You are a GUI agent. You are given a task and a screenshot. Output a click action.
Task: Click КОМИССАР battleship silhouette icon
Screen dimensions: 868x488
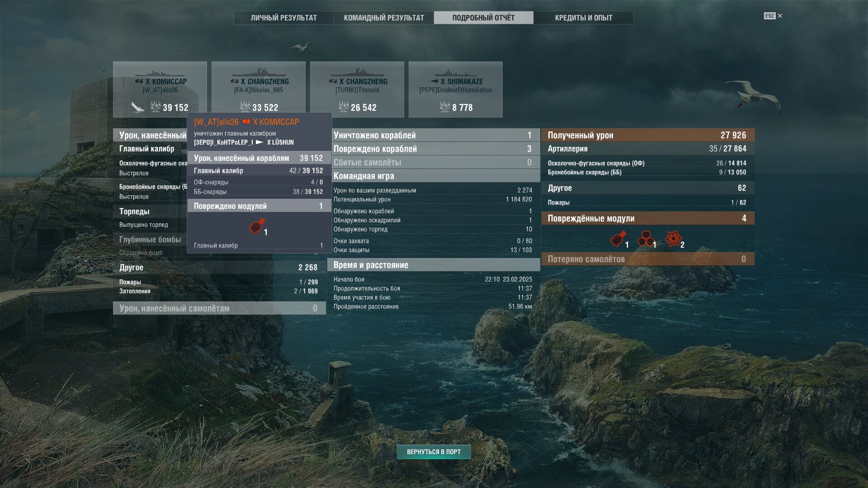160,73
